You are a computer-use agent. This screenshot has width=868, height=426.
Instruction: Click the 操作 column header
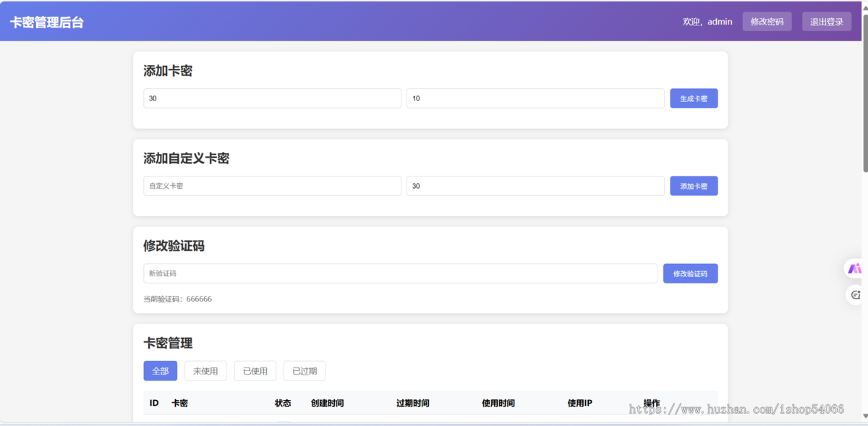[652, 403]
